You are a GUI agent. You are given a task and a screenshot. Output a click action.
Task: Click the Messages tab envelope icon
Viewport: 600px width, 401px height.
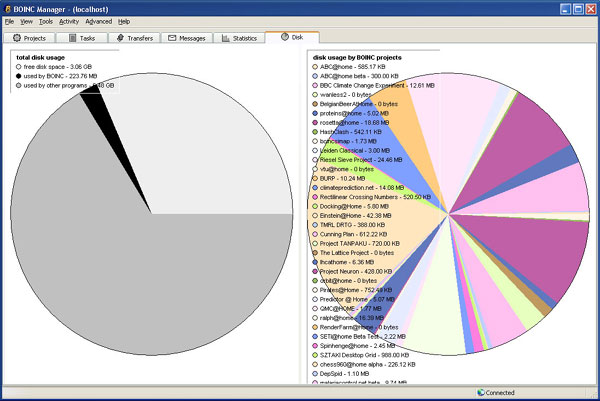pyautogui.click(x=172, y=38)
